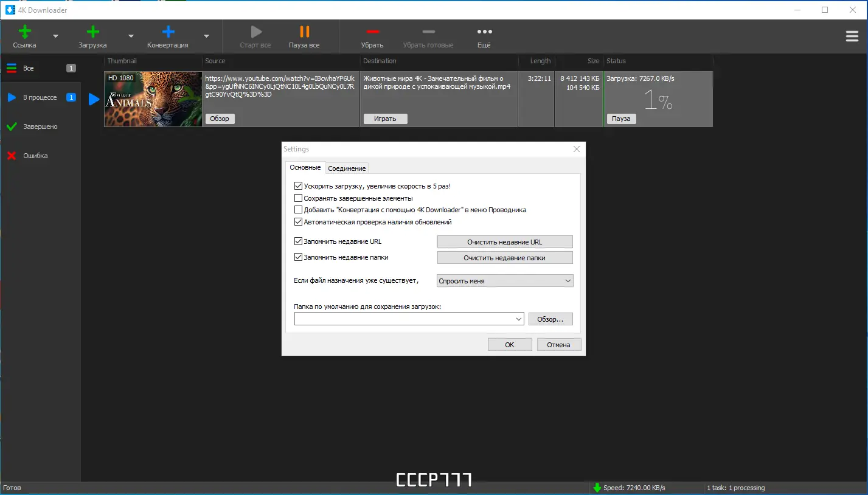
Task: Click the red minus Убрать icon
Action: (373, 32)
